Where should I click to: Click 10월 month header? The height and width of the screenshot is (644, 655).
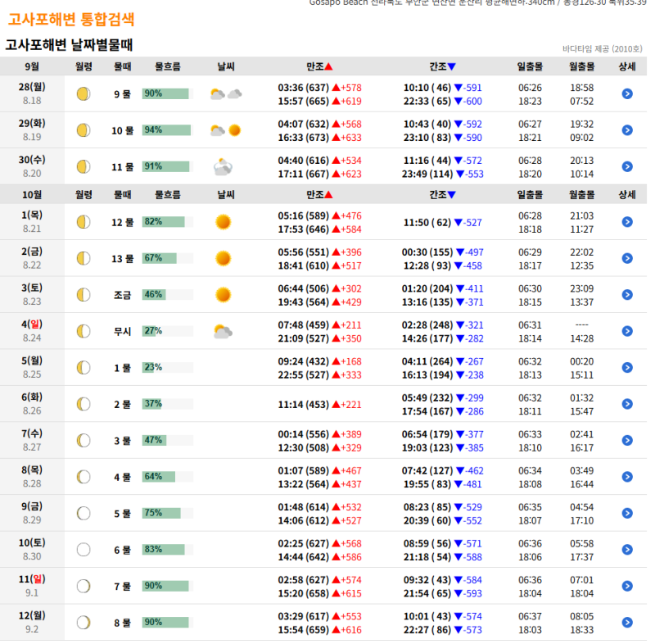pos(32,194)
